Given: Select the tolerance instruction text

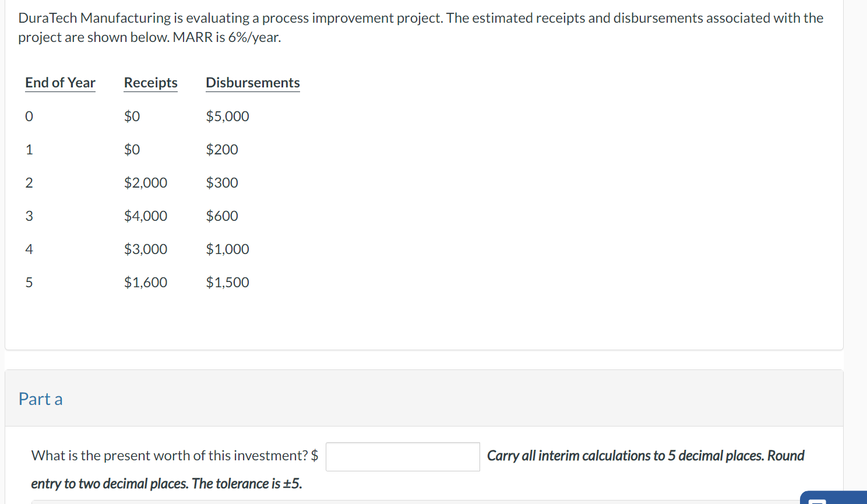Looking at the screenshot, I should point(165,484).
